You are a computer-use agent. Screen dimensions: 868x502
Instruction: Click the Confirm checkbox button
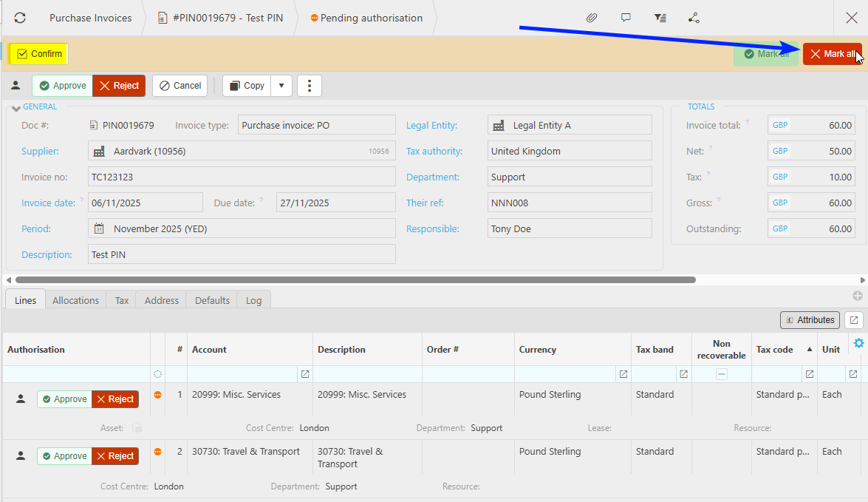click(39, 54)
